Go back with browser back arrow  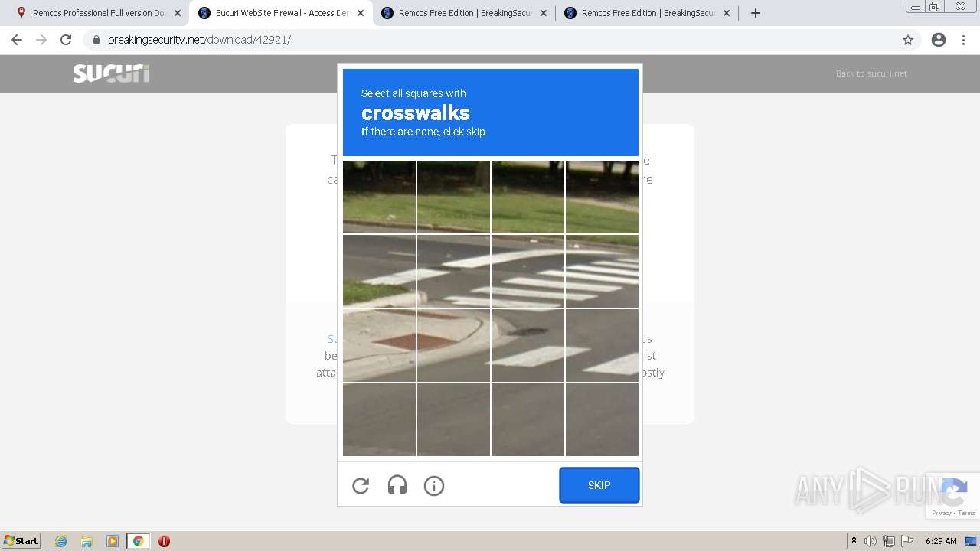tap(17, 40)
